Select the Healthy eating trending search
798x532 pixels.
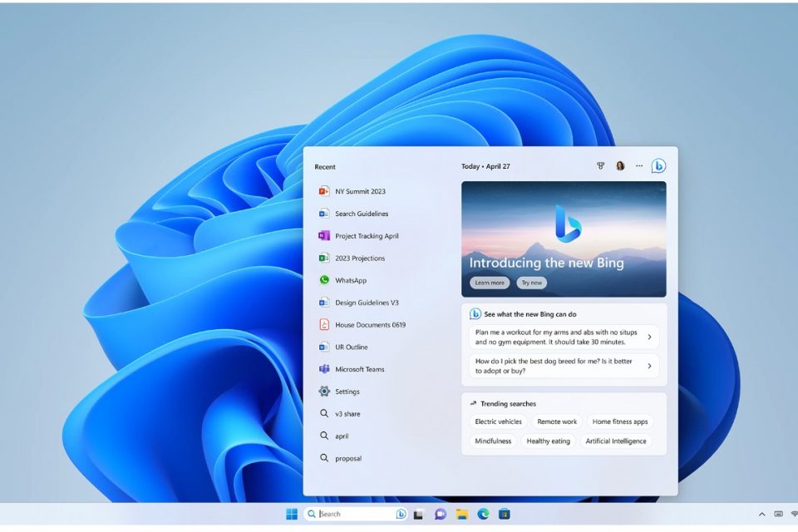click(548, 441)
